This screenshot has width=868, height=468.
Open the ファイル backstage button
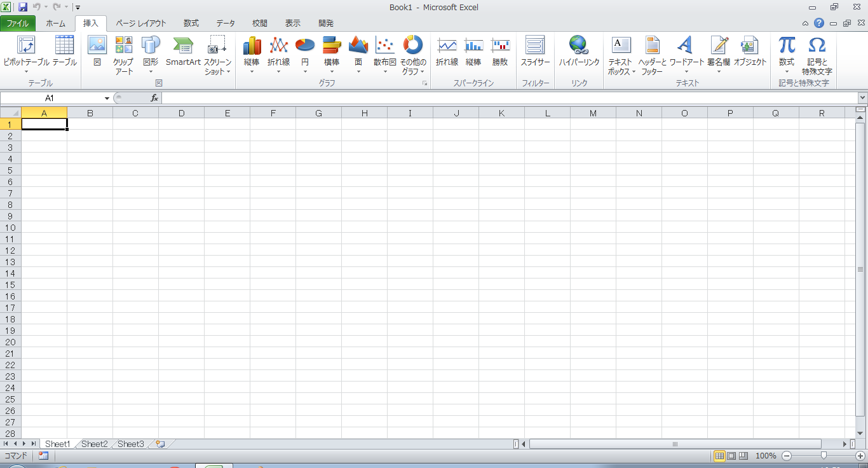tap(18, 24)
